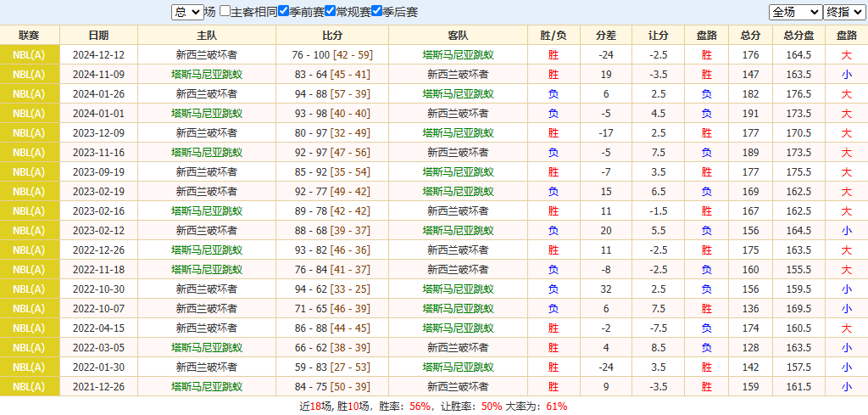This screenshot has height=415, width=868.
Task: Click away team 塔斯马尼亚跳蚁 on 2024-01-26
Action: pyautogui.click(x=459, y=94)
